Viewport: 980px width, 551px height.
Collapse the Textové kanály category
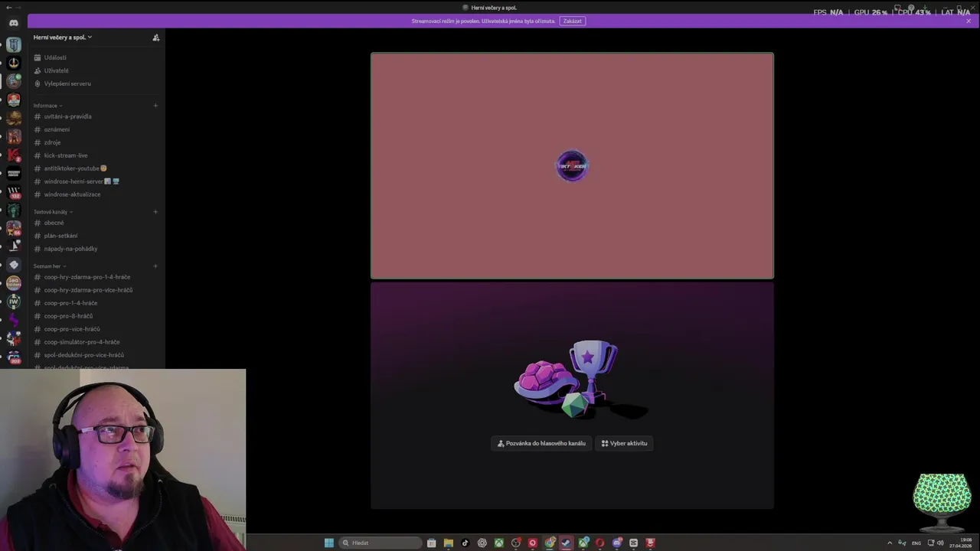[x=53, y=212]
